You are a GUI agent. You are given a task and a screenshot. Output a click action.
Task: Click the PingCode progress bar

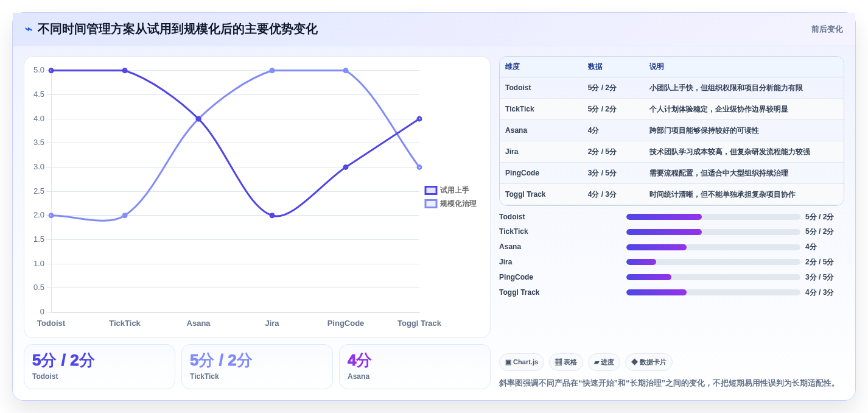click(x=713, y=277)
